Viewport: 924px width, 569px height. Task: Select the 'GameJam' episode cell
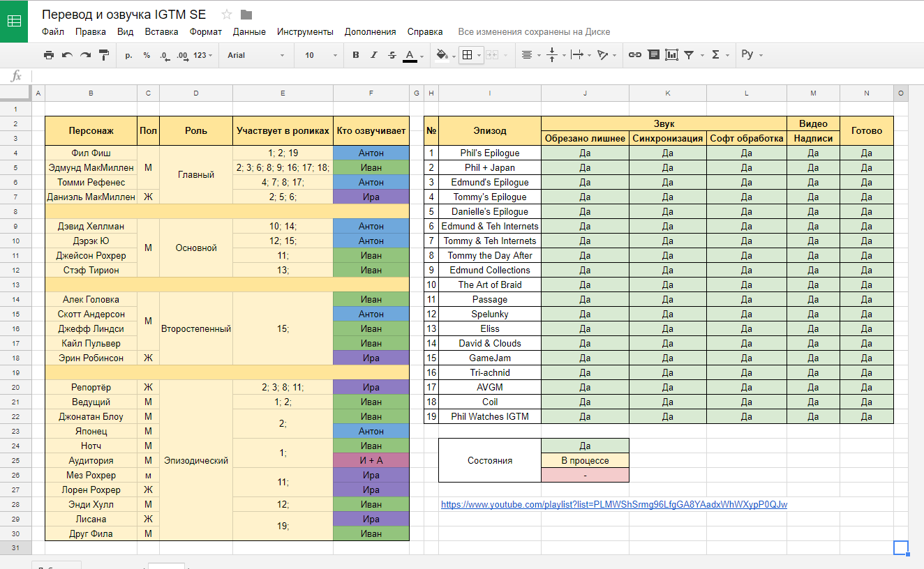[490, 358]
